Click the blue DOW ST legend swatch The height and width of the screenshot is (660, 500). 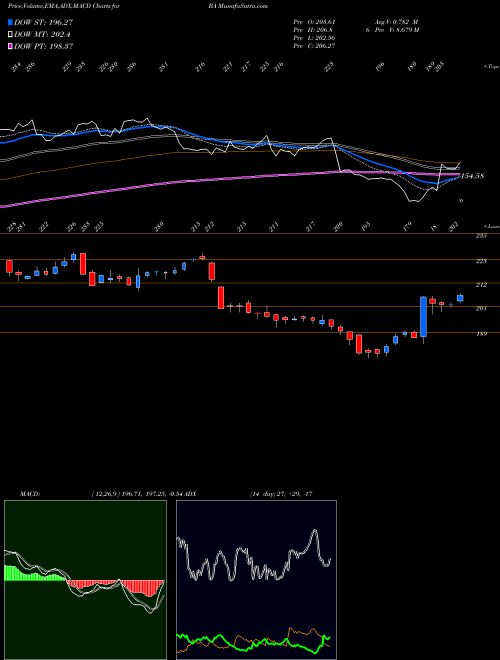coord(10,22)
